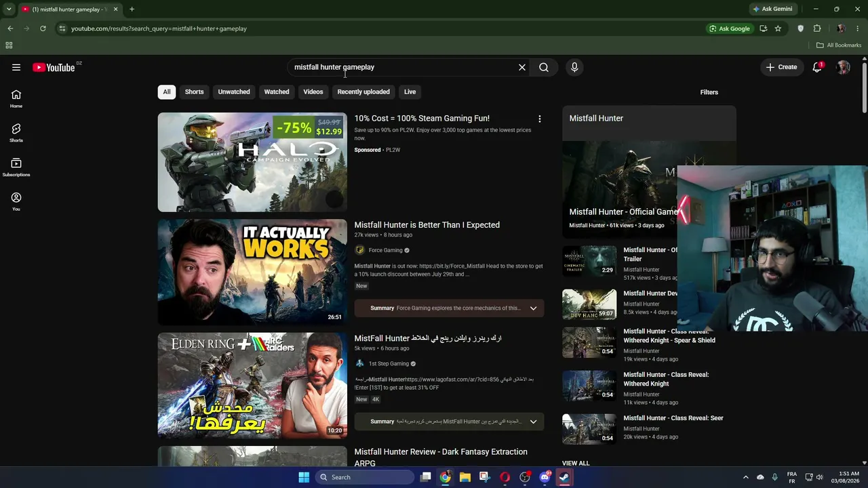Clear the YouTube search query
The width and height of the screenshot is (868, 488).
(522, 67)
